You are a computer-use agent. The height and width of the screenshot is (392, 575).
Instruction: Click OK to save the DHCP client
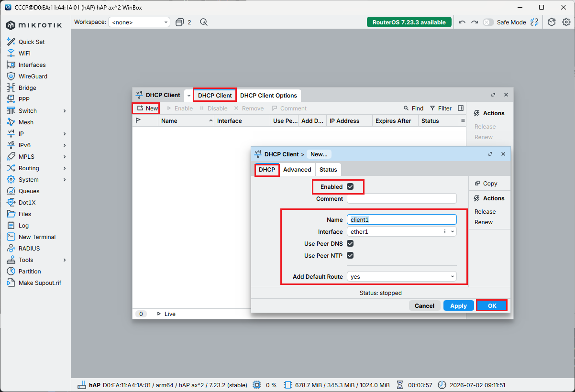pyautogui.click(x=492, y=305)
